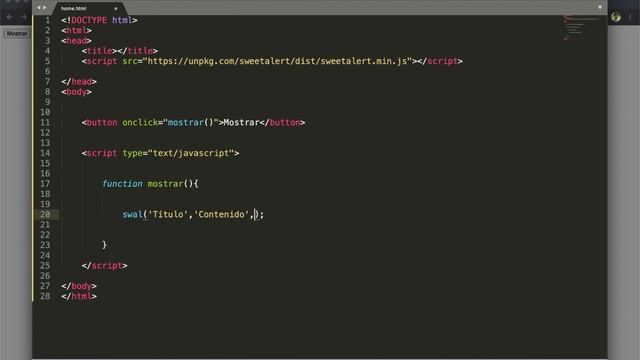The width and height of the screenshot is (640, 360).
Task: Click line number 1 in the gutter
Action: [x=48, y=20]
